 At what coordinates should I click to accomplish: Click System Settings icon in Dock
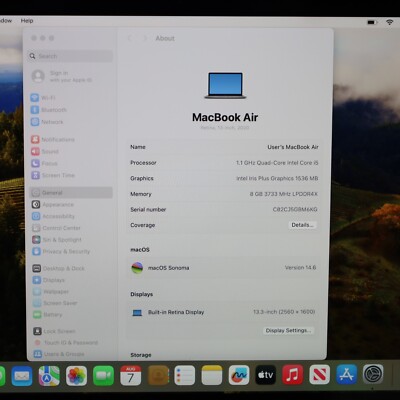[x=373, y=374]
